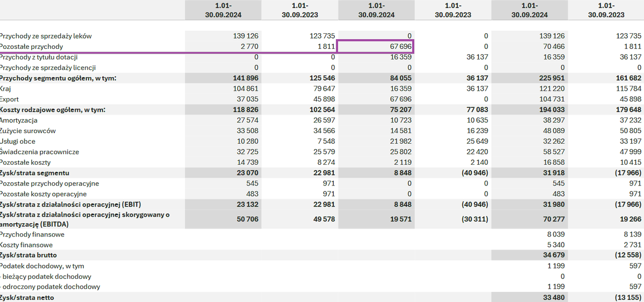Select the row label 'Przychody ze sprzedaży leków'
The width and height of the screenshot is (644, 302).
pyautogui.click(x=46, y=36)
